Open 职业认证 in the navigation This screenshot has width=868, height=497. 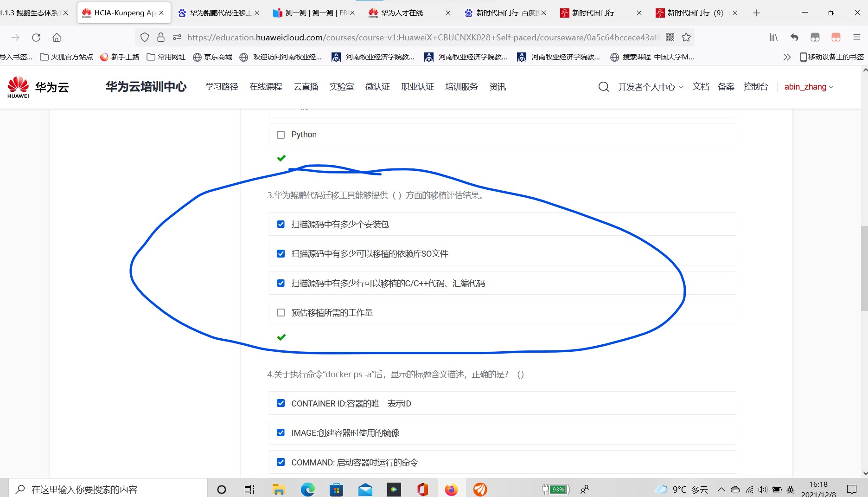pyautogui.click(x=417, y=87)
